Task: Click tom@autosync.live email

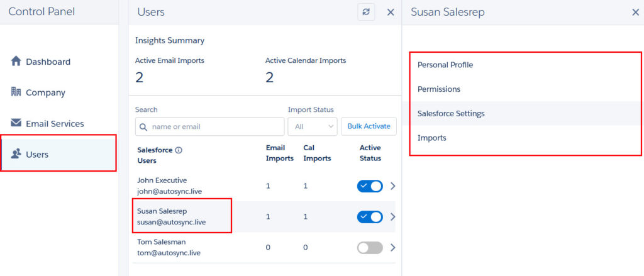Action: coord(169,253)
